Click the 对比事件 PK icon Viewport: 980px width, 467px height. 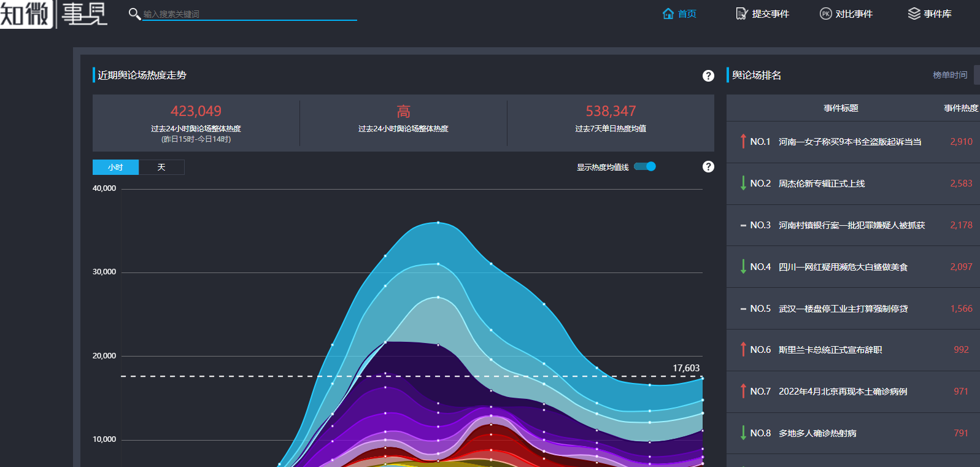coord(825,14)
